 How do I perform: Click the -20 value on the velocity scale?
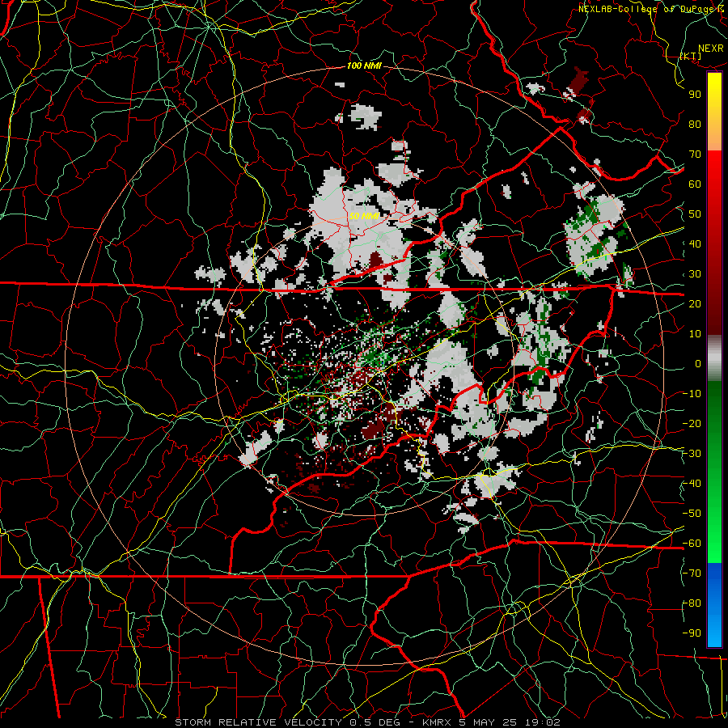pos(692,423)
